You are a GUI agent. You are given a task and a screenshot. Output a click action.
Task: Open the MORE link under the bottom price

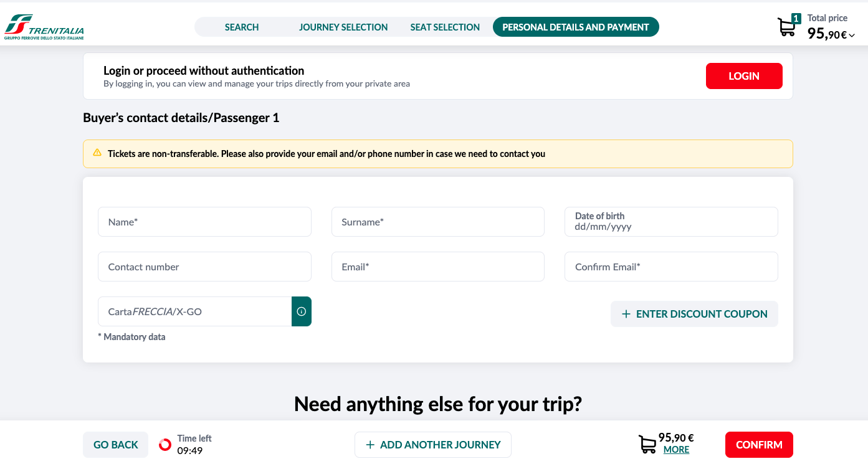tap(676, 450)
